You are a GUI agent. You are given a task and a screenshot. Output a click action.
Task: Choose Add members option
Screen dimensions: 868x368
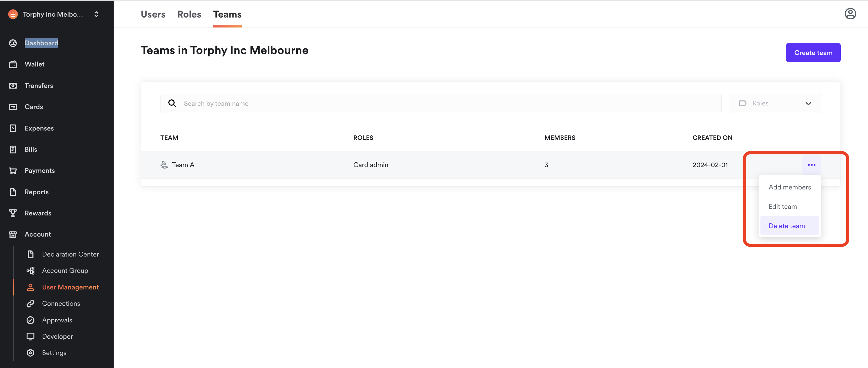point(789,187)
